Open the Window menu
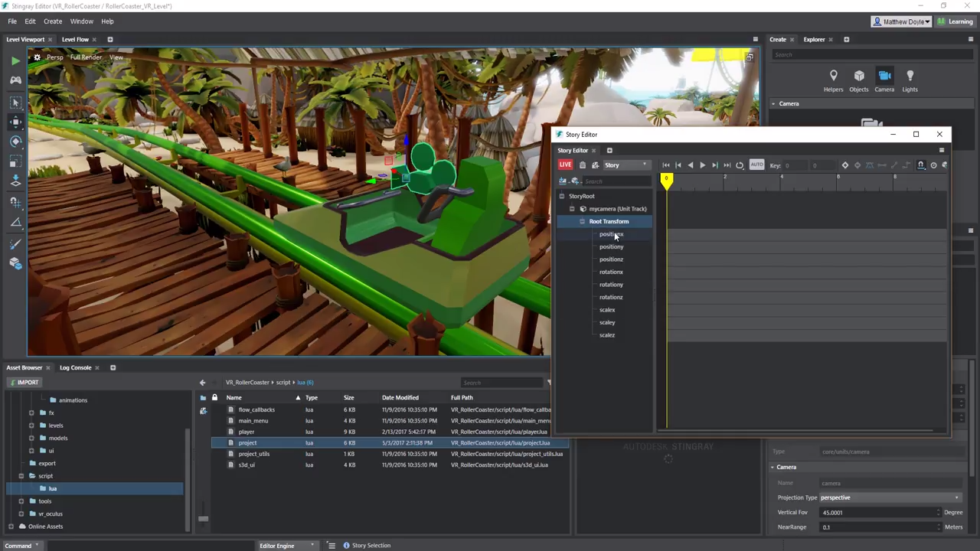 [x=82, y=21]
